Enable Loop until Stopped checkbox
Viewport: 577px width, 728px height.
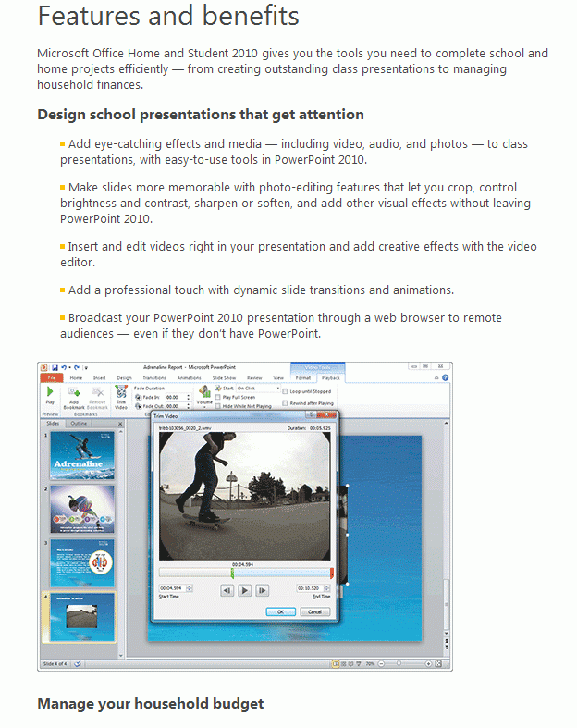[286, 391]
